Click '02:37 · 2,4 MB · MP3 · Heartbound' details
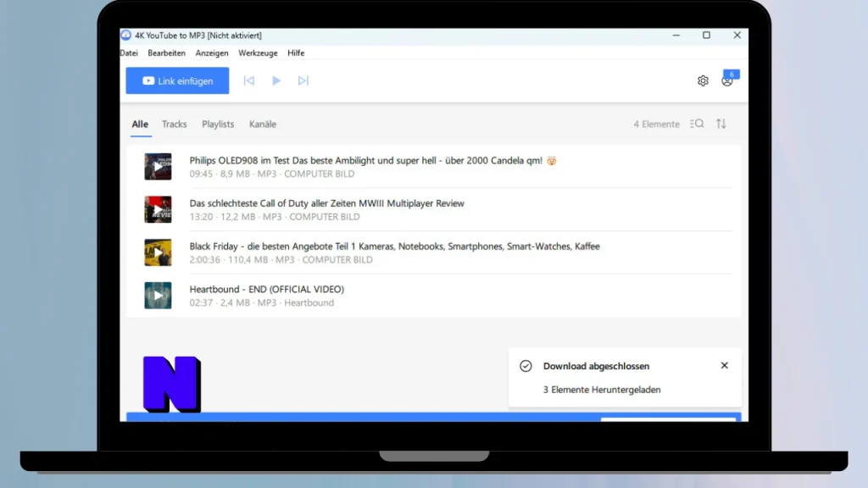This screenshot has width=868, height=488. point(262,302)
